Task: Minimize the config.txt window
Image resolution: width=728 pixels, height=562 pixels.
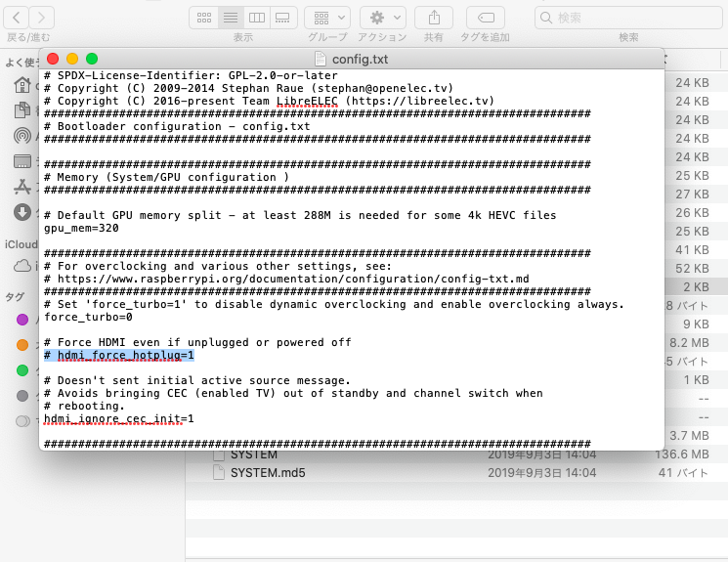Action: click(72, 59)
